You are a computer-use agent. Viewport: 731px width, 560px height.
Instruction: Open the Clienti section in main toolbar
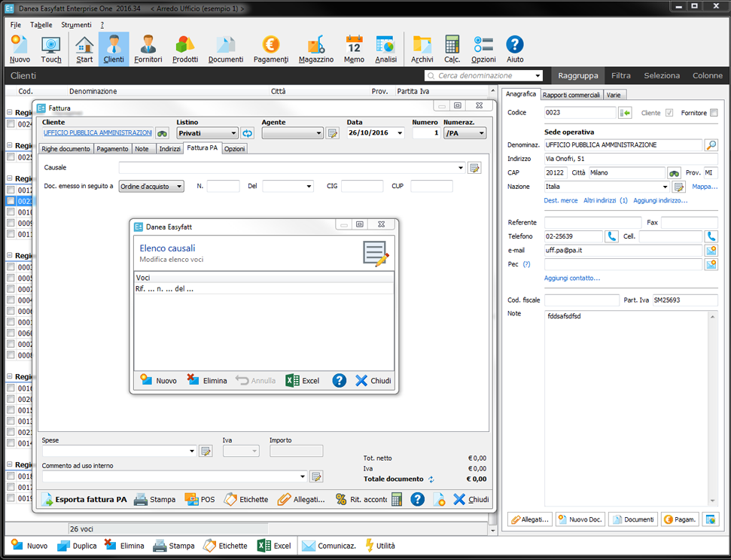pyautogui.click(x=114, y=49)
